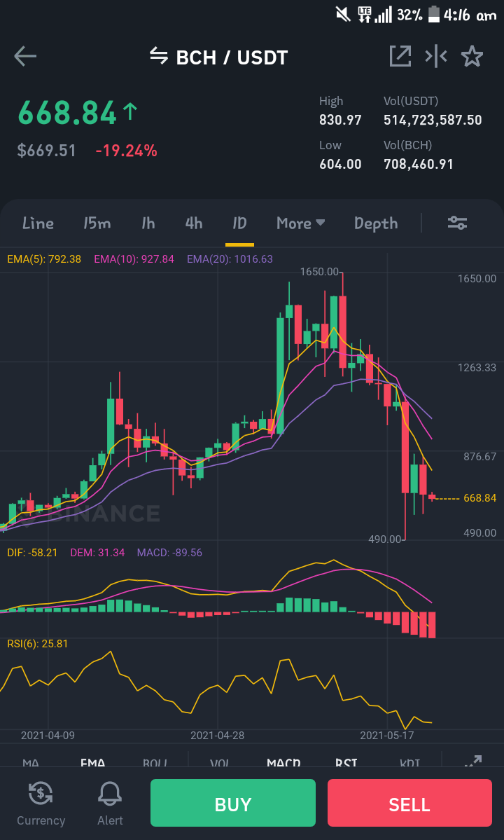Tap the chart split compare icon
504x840 pixels.
[436, 56]
